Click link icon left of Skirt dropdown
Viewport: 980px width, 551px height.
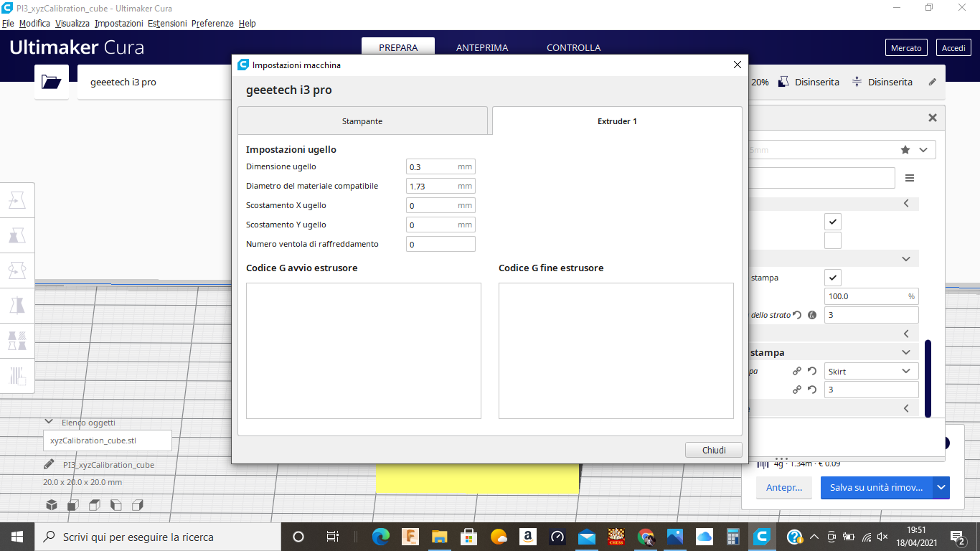point(796,371)
